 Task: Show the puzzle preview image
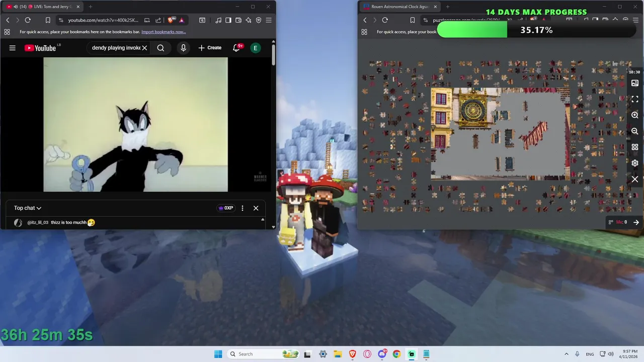coord(635,83)
